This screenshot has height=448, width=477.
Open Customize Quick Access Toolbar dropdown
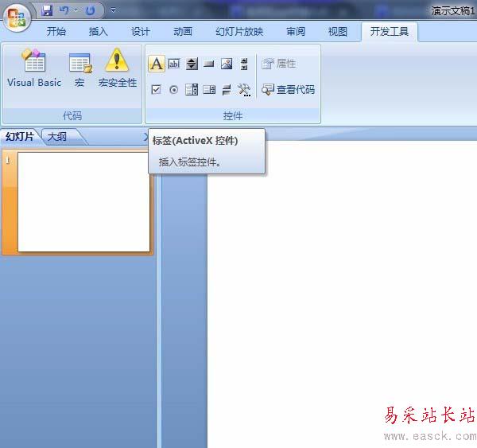(113, 10)
